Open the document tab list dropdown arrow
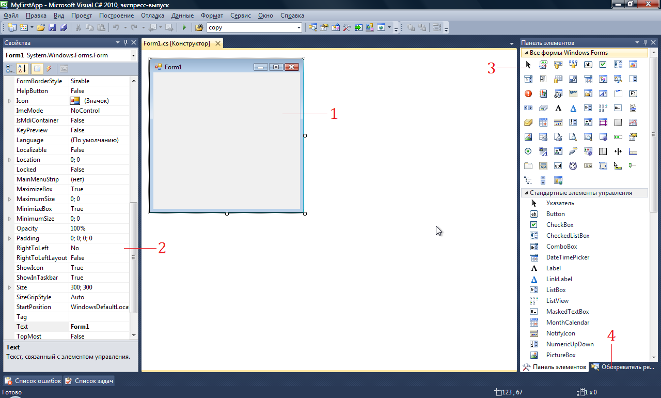Image resolution: width=661 pixels, height=398 pixels. pyautogui.click(x=511, y=43)
